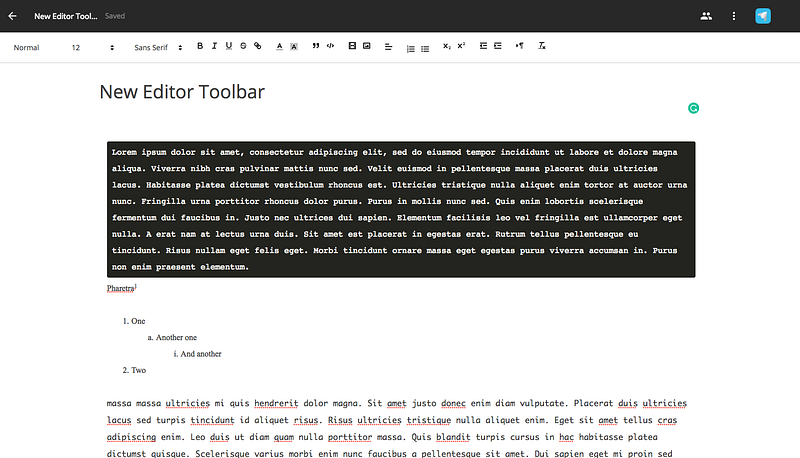
Task: Open the text color picker
Action: pyautogui.click(x=280, y=46)
